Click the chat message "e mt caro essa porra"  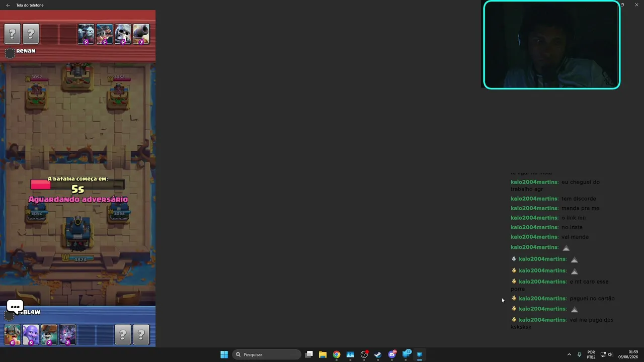tap(560, 285)
